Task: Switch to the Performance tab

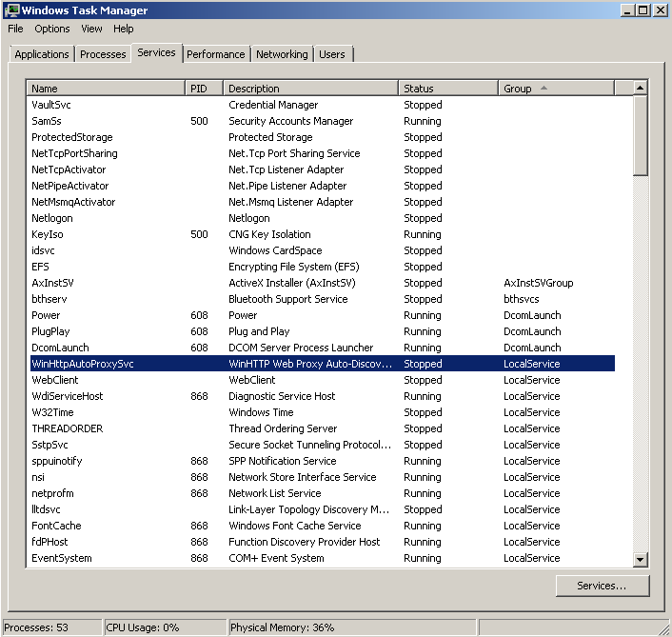Action: click(x=215, y=54)
